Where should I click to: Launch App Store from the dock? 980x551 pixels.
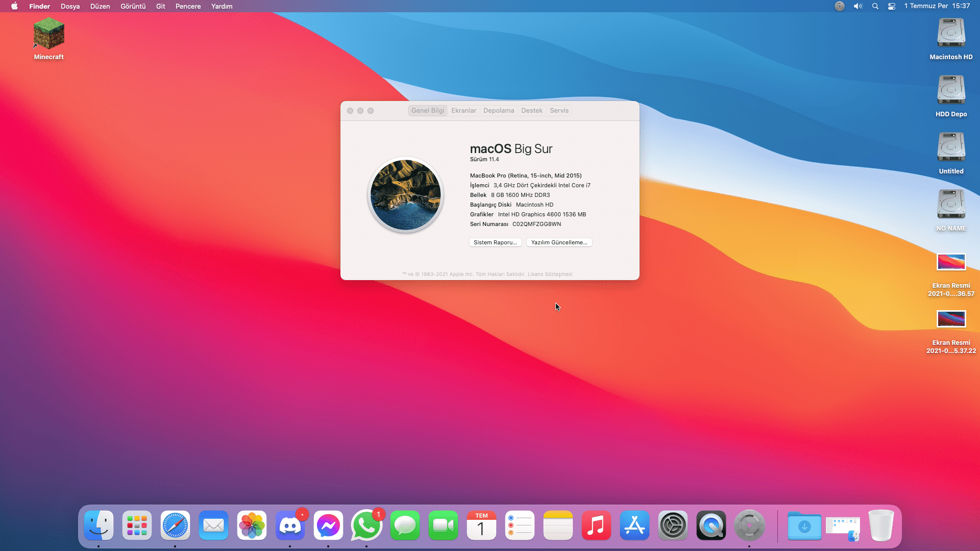(x=634, y=525)
